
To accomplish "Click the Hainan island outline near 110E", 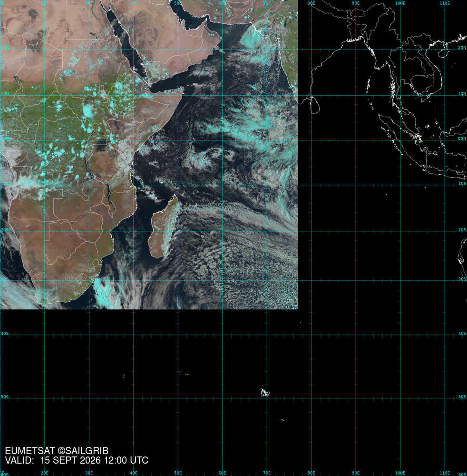I will point(444,52).
